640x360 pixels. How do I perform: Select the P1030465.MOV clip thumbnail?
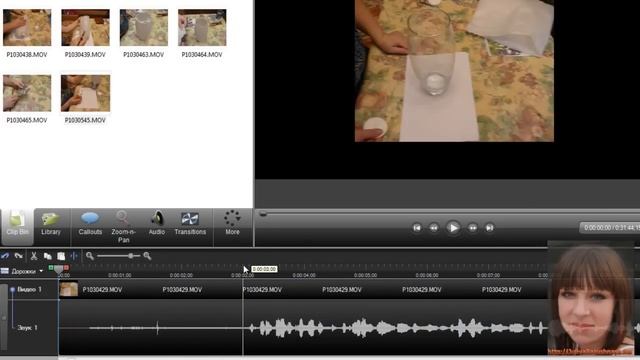pos(27,93)
